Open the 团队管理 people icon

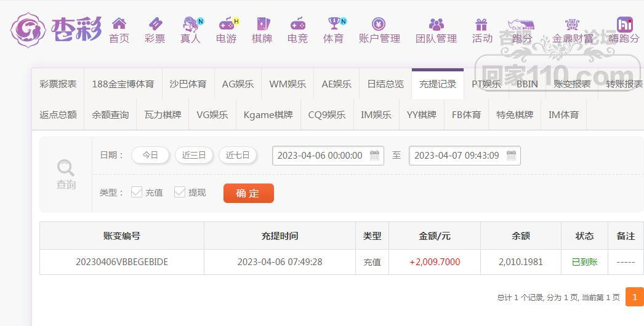click(436, 24)
